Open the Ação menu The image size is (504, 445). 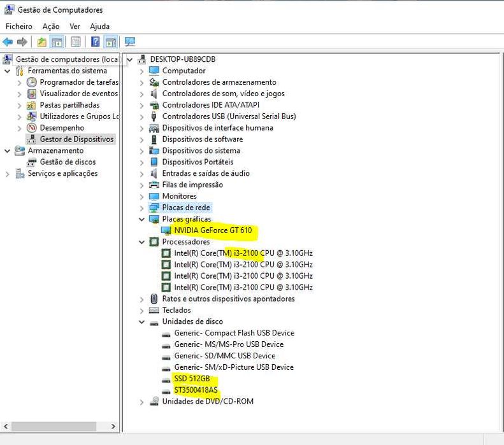(x=51, y=26)
